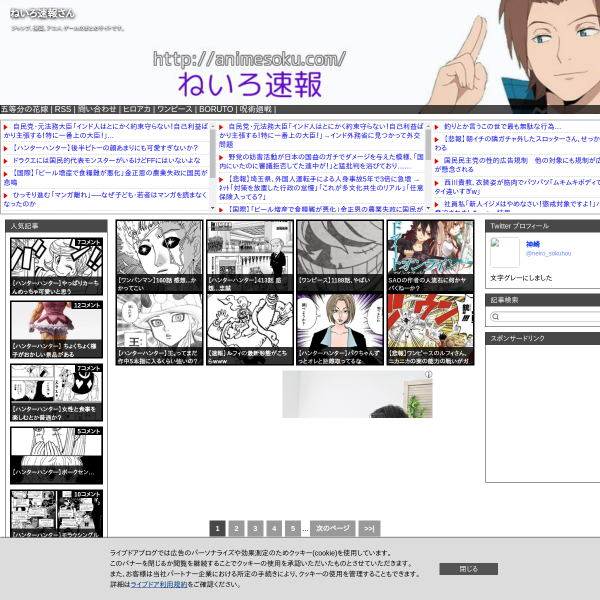600x600 pixels.
Task: Open the RSS feed menu link
Action: [63, 109]
